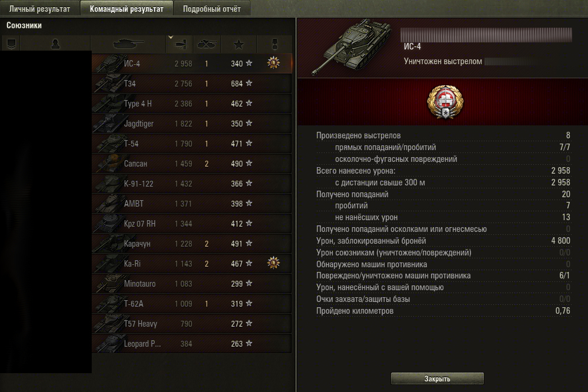588x392 pixels.
Task: Sort by platoon badge column icon
Action: (11, 44)
